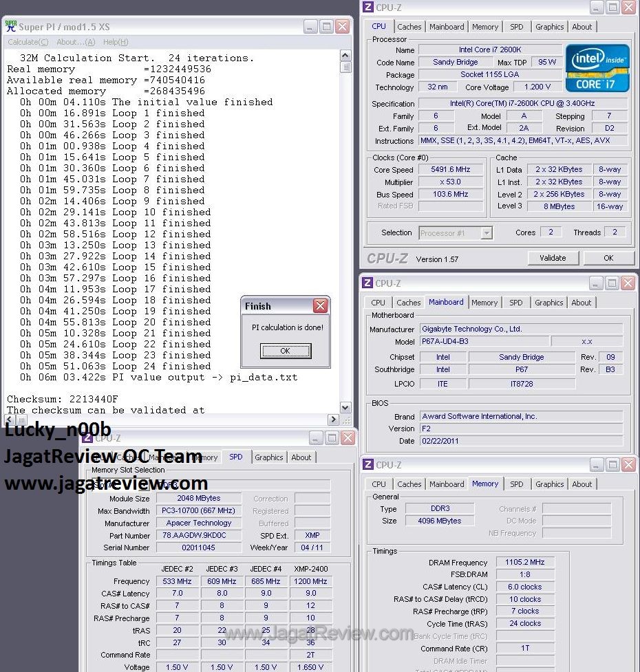Screen dimensions: 640x672
Task: Click the Loop 24 finished line
Action: click(116, 366)
